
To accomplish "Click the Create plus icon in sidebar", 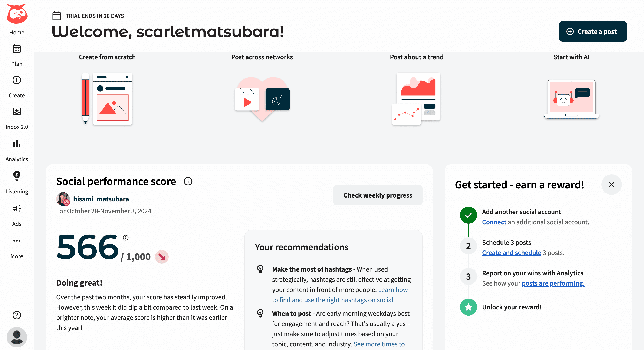I will pos(17,80).
